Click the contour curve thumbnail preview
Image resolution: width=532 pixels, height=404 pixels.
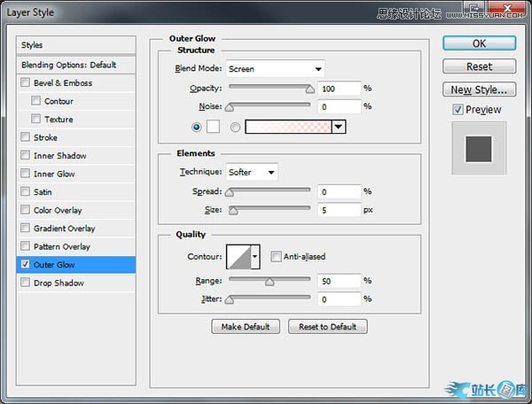[239, 257]
